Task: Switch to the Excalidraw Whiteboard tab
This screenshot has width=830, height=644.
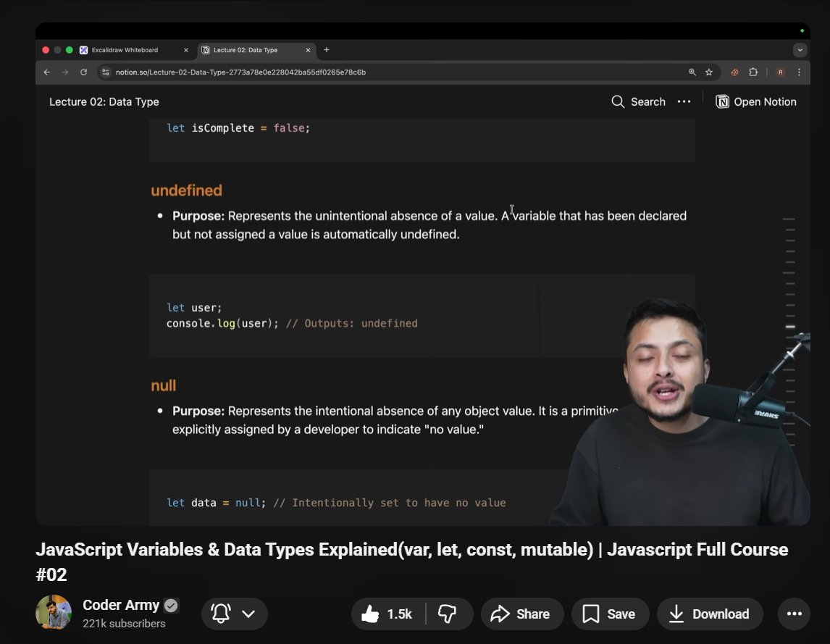Action: click(x=125, y=50)
